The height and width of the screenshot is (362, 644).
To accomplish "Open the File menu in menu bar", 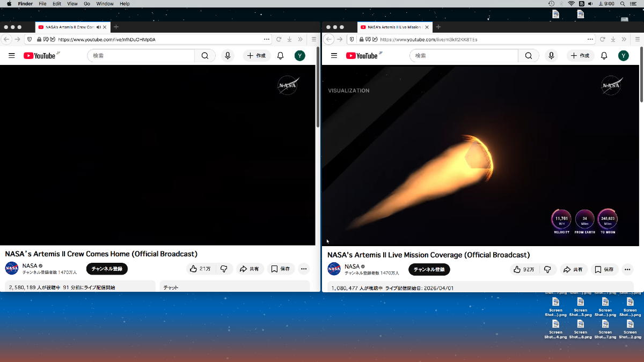I will click(42, 4).
